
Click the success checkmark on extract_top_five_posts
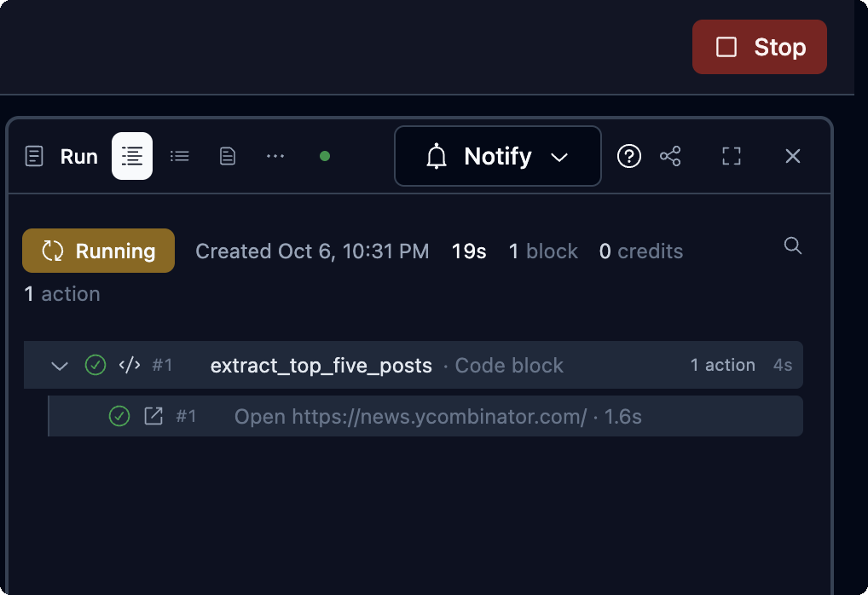(x=95, y=365)
